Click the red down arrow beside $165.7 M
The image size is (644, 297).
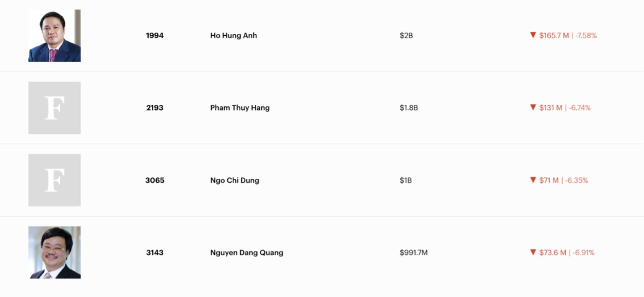point(533,35)
